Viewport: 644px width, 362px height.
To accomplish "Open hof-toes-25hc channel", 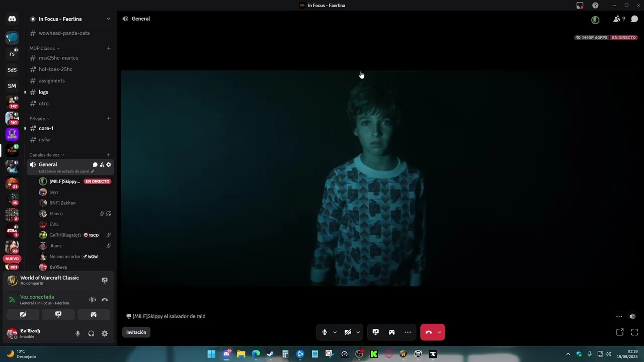I will point(70,69).
